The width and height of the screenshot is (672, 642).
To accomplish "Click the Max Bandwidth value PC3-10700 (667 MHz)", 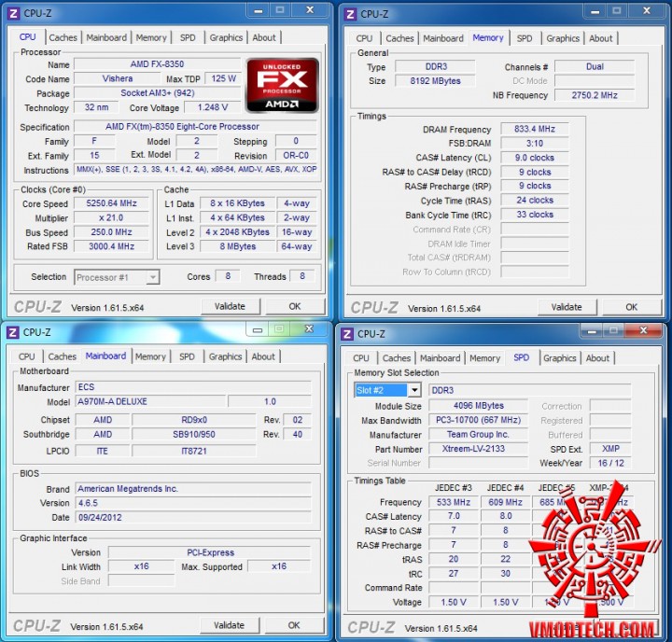I will click(478, 420).
